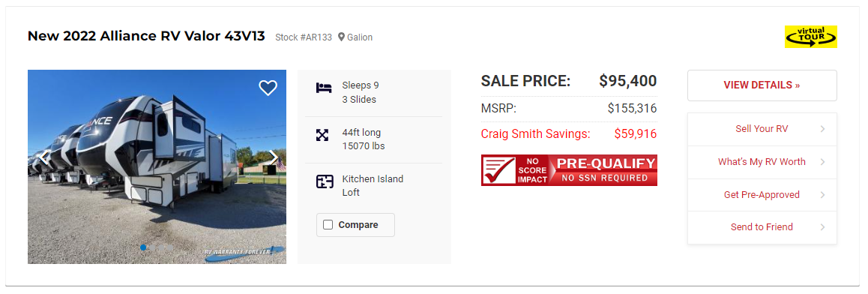The image size is (868, 294).
Task: Click the bed sleeps icon
Action: pos(324,88)
